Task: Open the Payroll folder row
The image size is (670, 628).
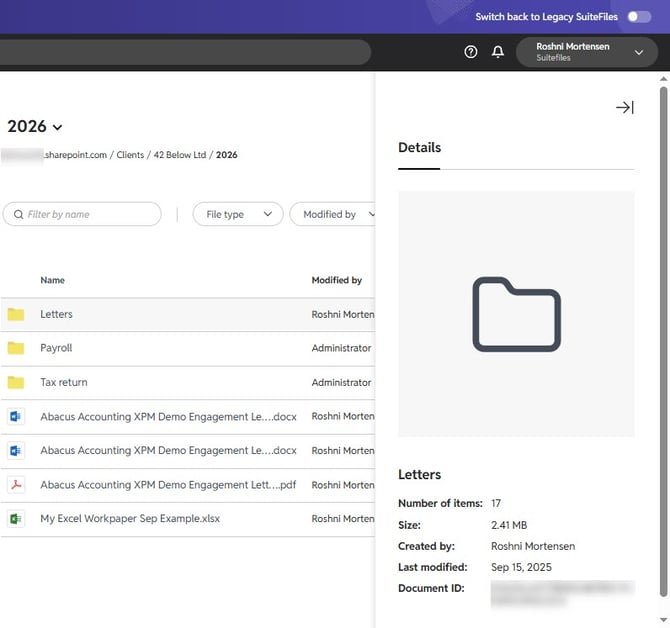Action: [x=188, y=348]
